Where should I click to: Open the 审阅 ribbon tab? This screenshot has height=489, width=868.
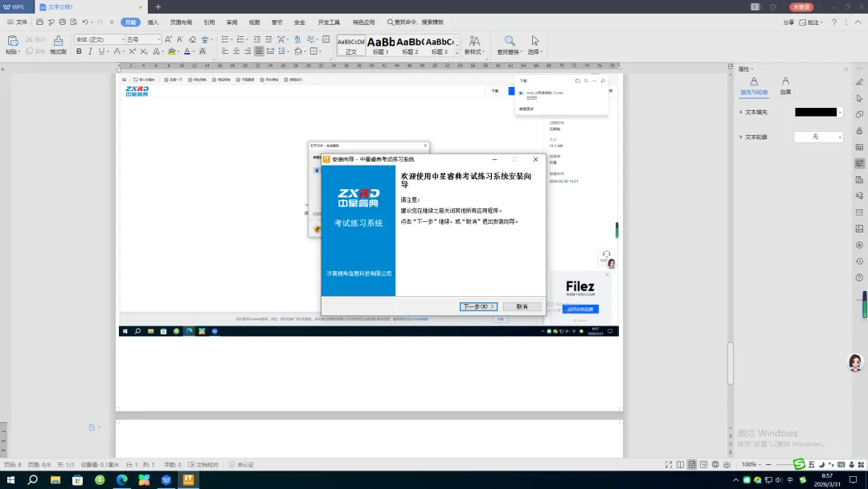pos(232,23)
